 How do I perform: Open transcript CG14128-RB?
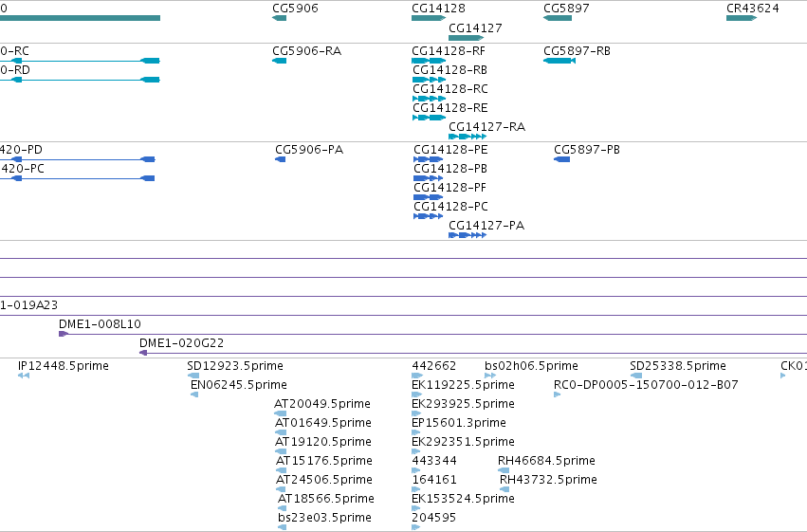[449, 70]
